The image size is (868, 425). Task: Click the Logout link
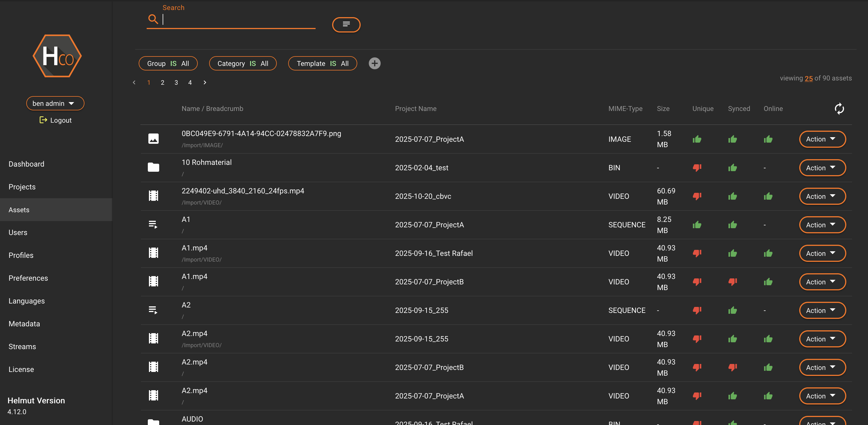pyautogui.click(x=56, y=120)
